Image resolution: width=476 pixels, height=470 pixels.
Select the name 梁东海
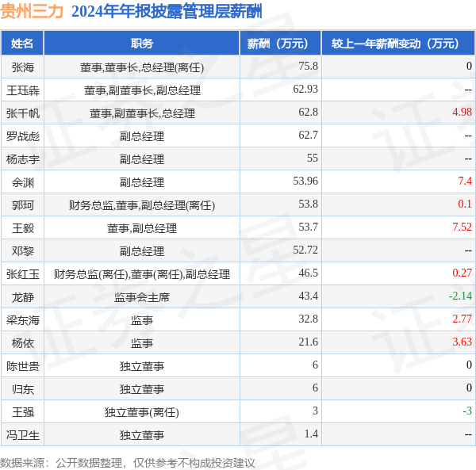(x=23, y=320)
